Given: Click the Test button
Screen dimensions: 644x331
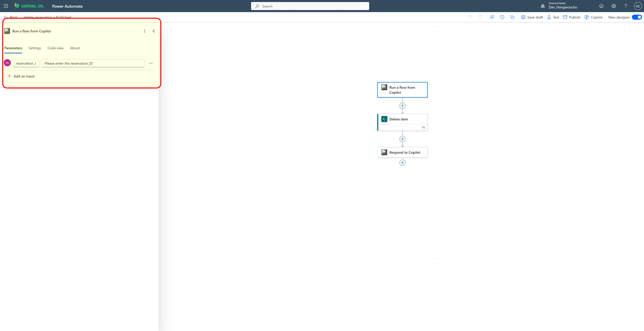Looking at the screenshot, I should coord(553,17).
